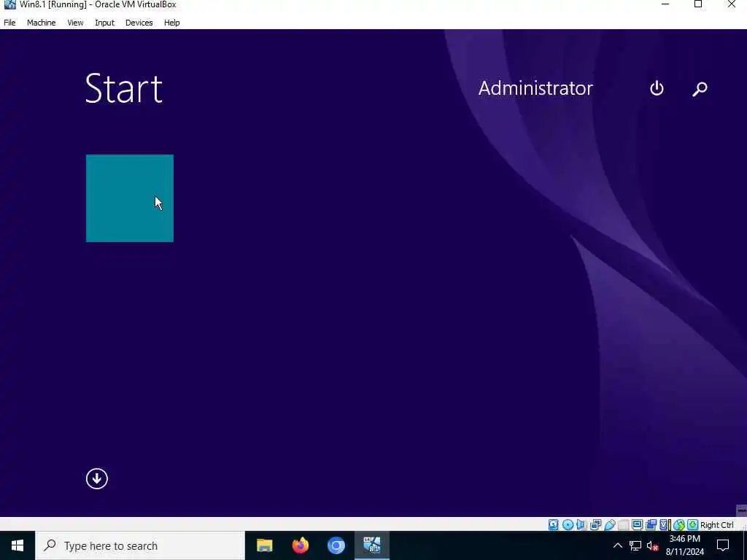
Task: Open File Explorer from the taskbar
Action: tap(264, 545)
